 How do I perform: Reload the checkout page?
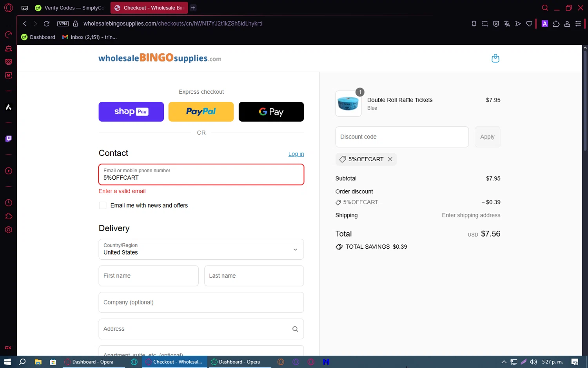(47, 24)
